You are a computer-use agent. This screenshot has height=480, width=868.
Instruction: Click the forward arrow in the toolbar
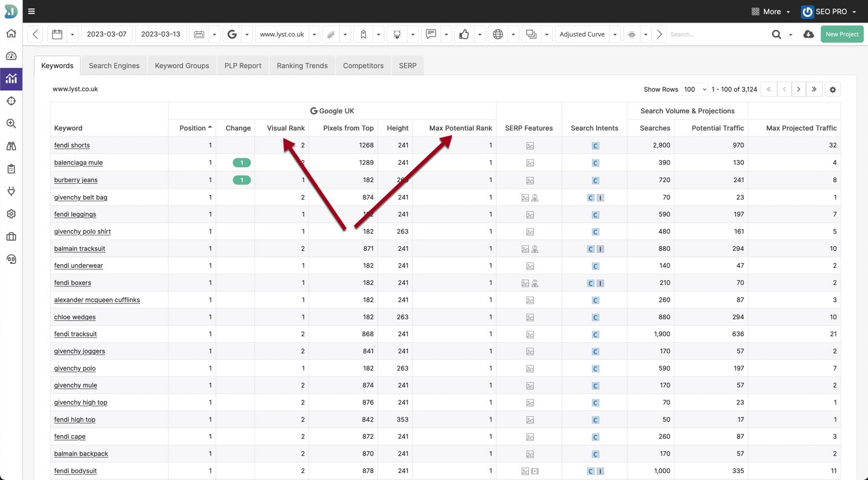point(659,34)
